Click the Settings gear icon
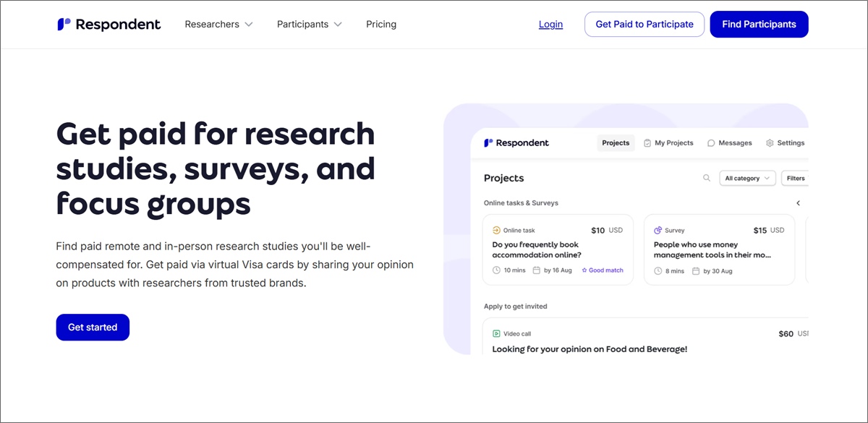This screenshot has height=423, width=868. [770, 143]
